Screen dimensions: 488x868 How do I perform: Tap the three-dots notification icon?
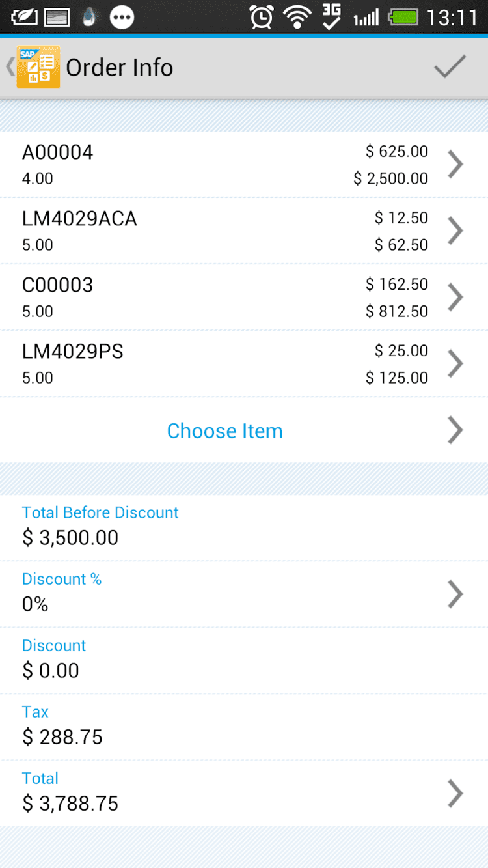[x=122, y=17]
